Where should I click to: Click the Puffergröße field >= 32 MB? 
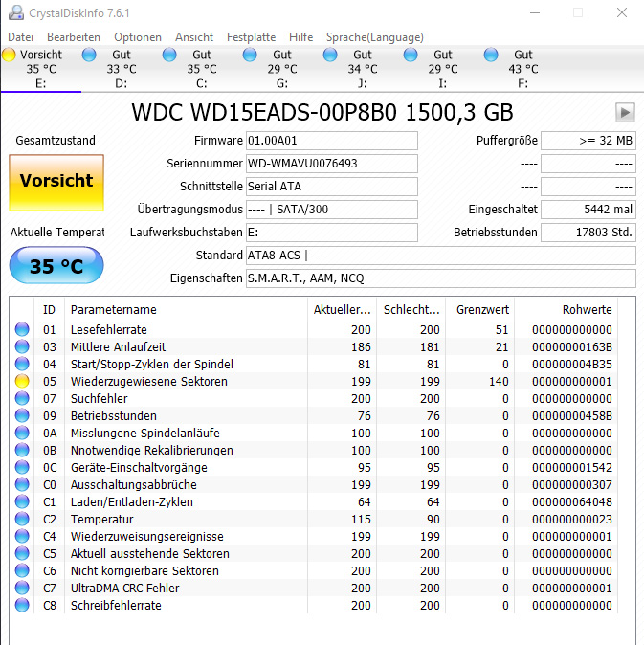[x=588, y=141]
